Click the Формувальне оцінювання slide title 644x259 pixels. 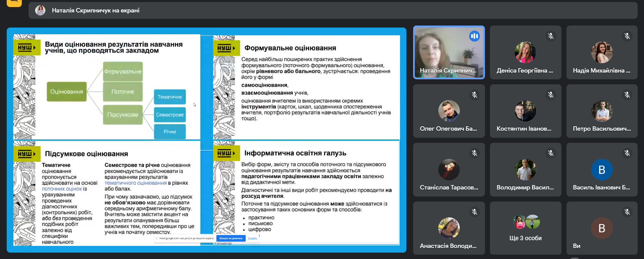point(290,48)
